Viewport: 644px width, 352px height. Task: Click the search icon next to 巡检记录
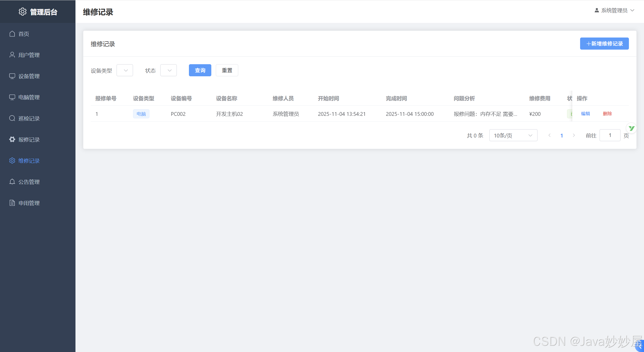[x=12, y=118]
